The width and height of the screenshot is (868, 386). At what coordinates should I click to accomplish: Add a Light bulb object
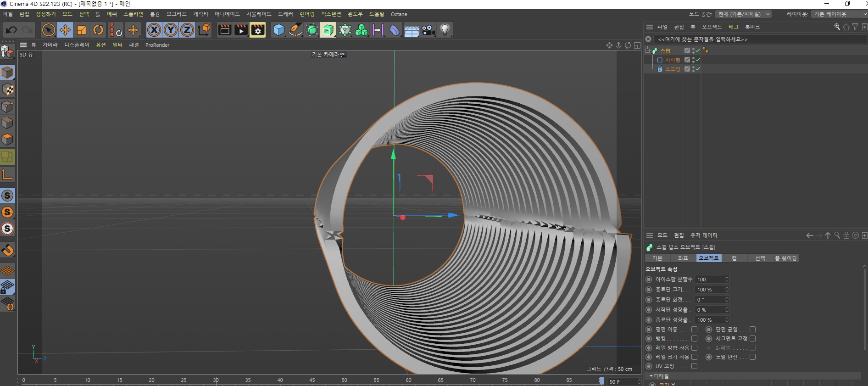coord(445,30)
